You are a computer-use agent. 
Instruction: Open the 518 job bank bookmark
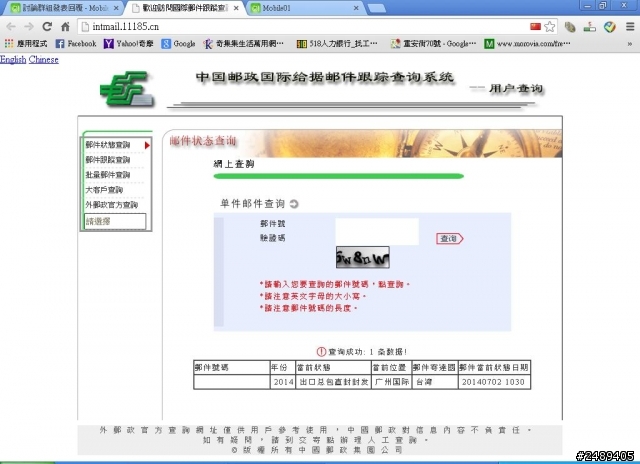[x=337, y=43]
